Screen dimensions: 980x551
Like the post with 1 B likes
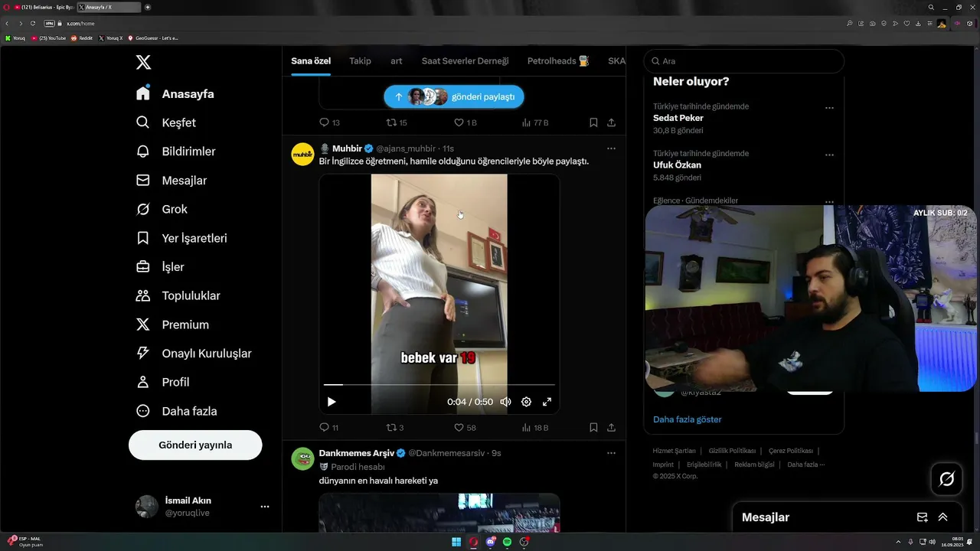465,122
